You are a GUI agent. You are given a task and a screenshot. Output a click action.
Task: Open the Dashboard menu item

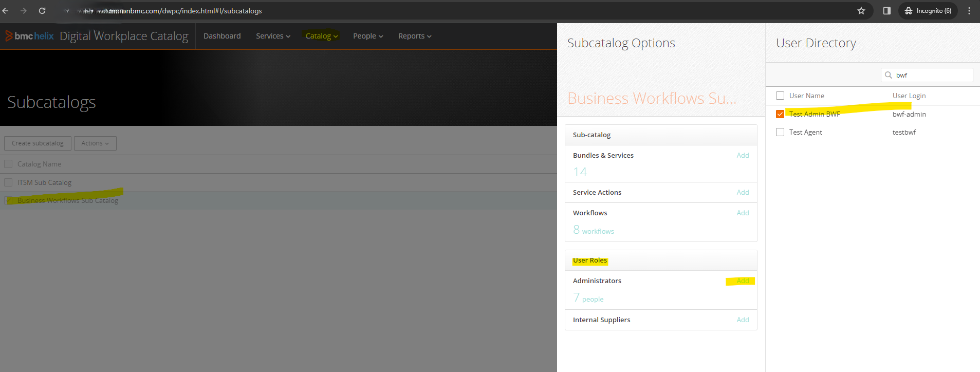pyautogui.click(x=222, y=36)
